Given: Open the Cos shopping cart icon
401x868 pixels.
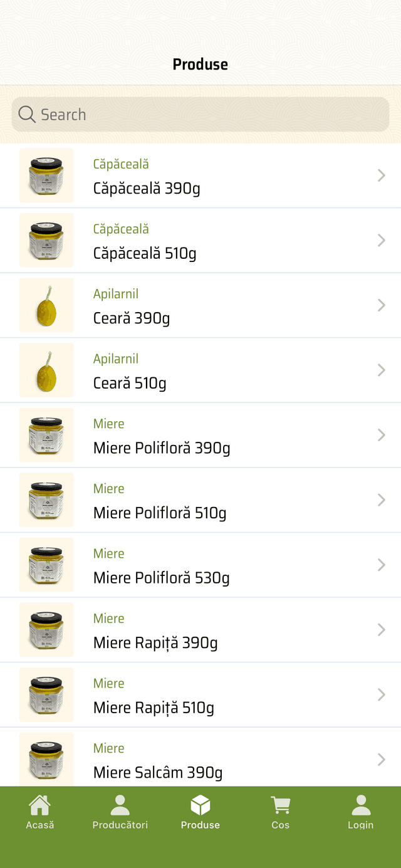Looking at the screenshot, I should pyautogui.click(x=280, y=805).
